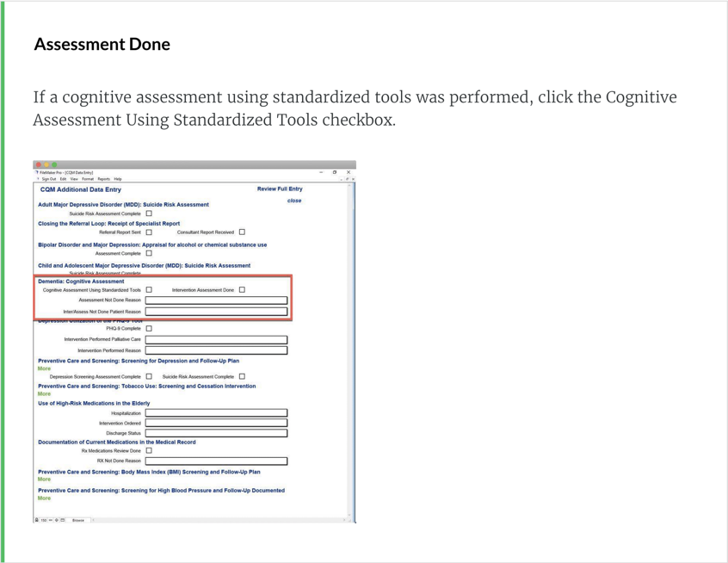Expand More under High Blood Pressure screening
Image resolution: width=728 pixels, height=563 pixels.
[x=44, y=498]
